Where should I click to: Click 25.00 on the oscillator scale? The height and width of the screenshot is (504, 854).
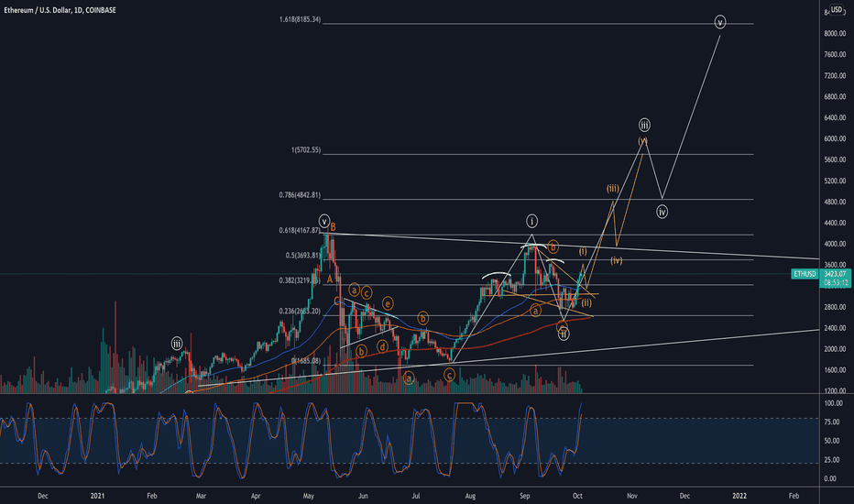coord(831,460)
